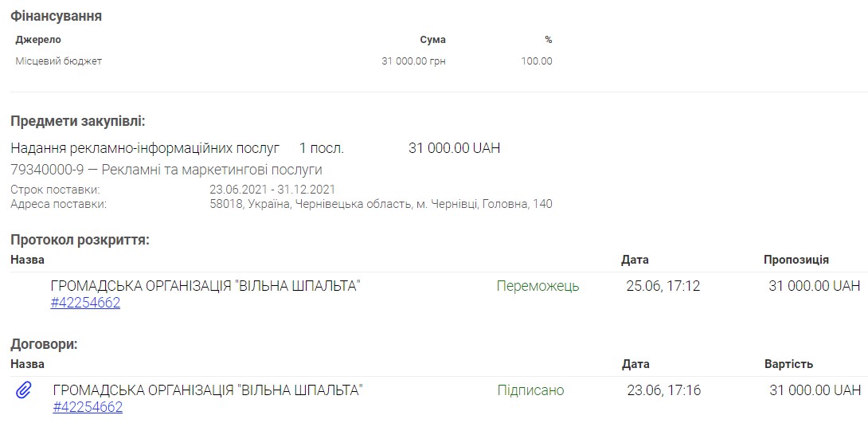Click the Пропозиція column header
The image size is (868, 423).
point(796,260)
